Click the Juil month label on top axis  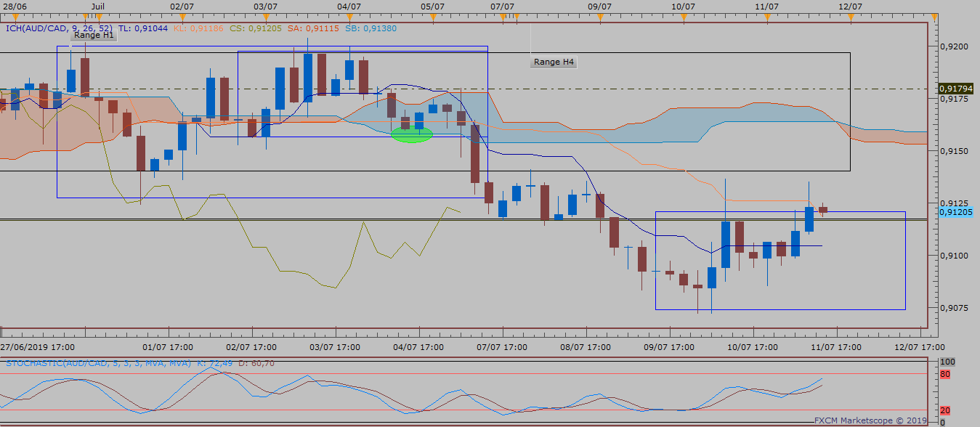point(98,5)
